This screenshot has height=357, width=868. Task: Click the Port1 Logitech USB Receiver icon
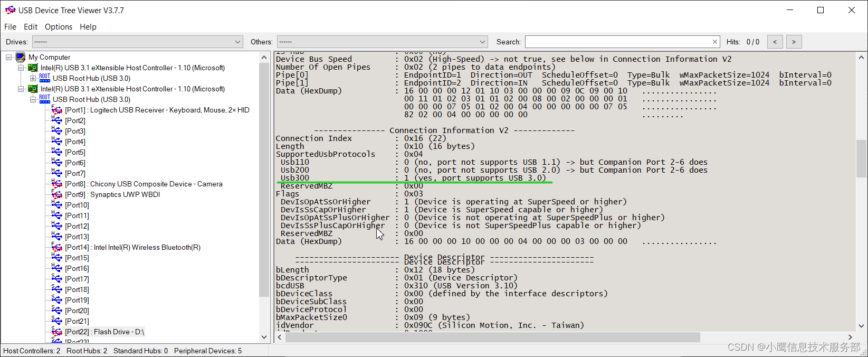coord(57,110)
